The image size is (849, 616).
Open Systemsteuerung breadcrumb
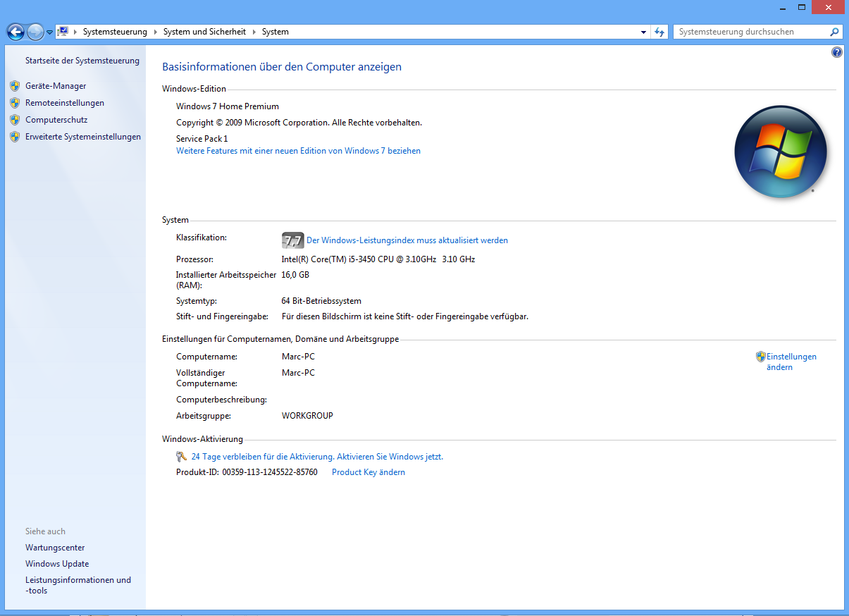click(x=115, y=32)
